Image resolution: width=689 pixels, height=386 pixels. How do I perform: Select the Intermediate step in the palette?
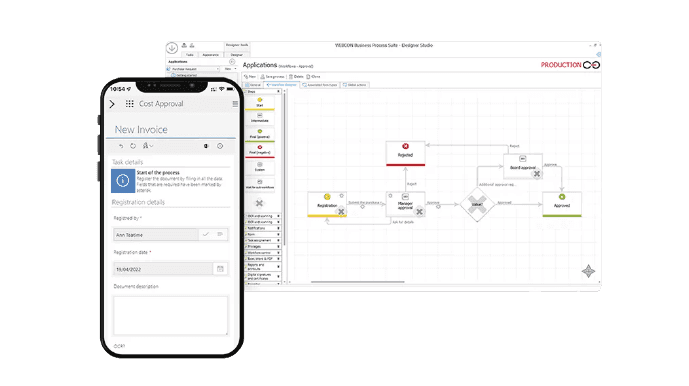pos(260,118)
